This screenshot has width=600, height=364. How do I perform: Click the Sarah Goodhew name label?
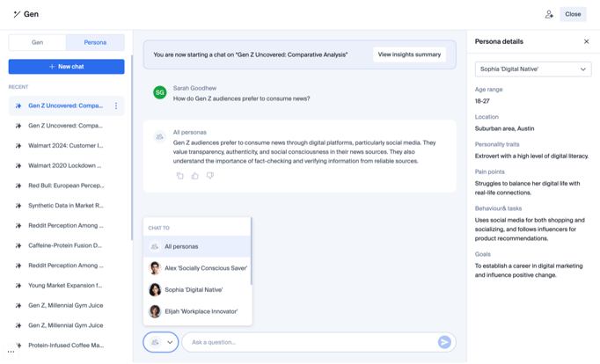point(194,88)
